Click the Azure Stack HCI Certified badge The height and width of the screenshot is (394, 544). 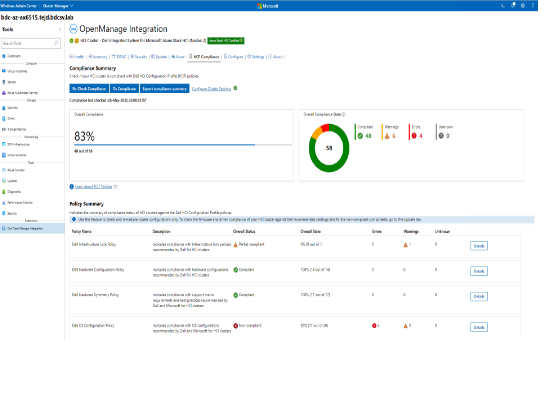click(226, 41)
